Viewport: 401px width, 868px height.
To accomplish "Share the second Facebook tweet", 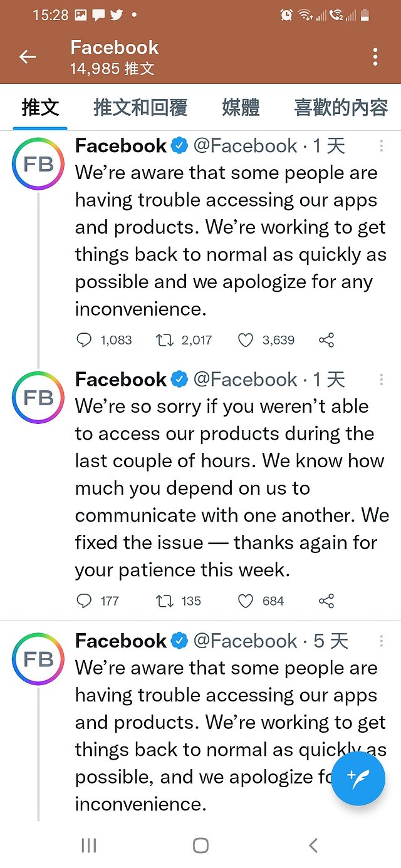I will (326, 601).
